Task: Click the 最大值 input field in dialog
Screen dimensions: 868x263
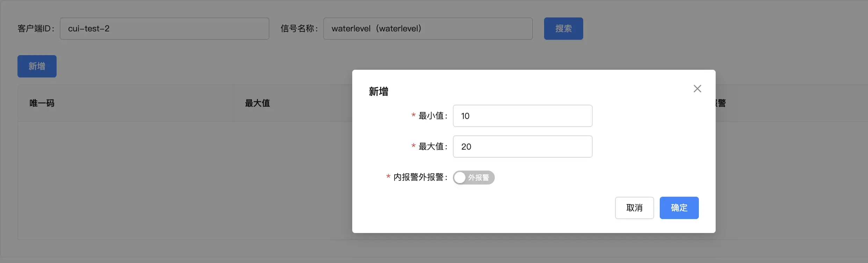Action: coord(522,146)
